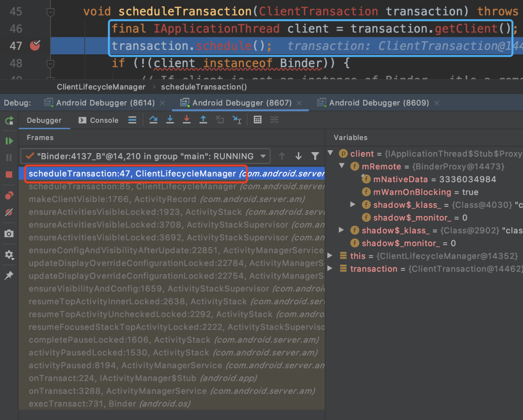Click scheduleTransaction() breadcrumb
This screenshot has height=420, width=523.
204,87
